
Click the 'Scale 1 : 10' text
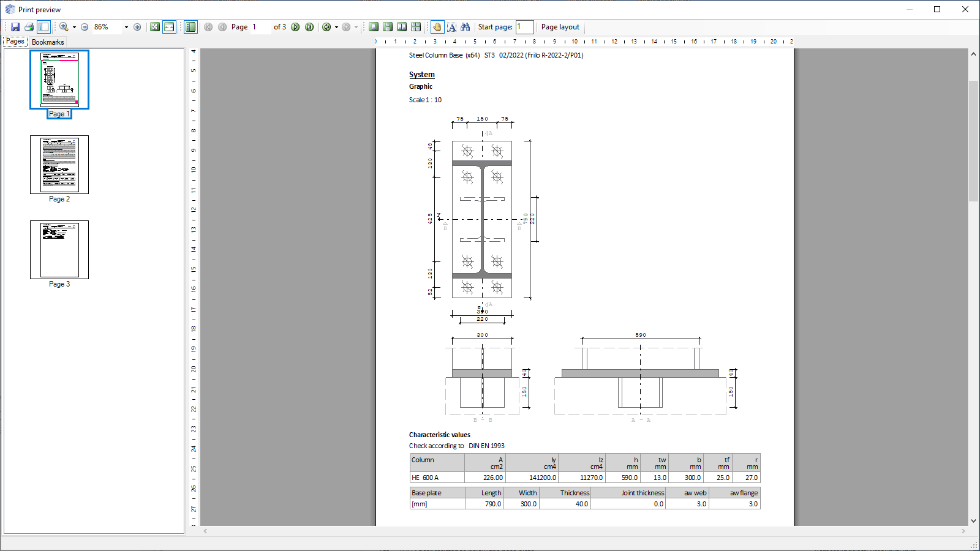[425, 100]
